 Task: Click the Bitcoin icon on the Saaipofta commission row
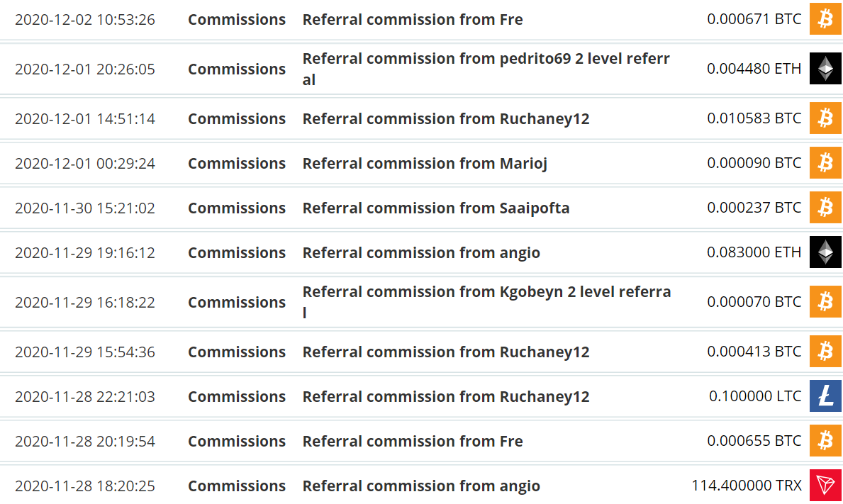[825, 208]
